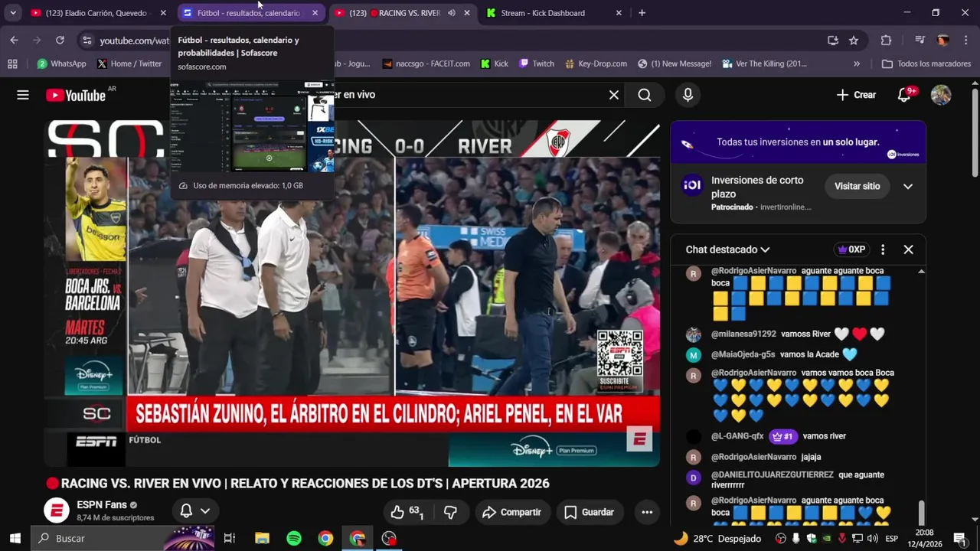Open the YouTube account avatar menu
This screenshot has height=551, width=980.
941,95
